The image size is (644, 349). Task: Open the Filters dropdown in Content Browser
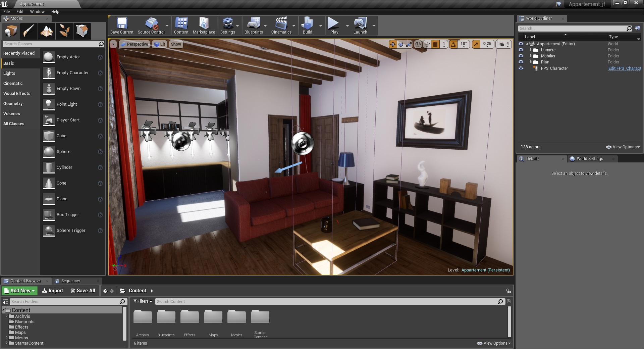click(x=143, y=301)
